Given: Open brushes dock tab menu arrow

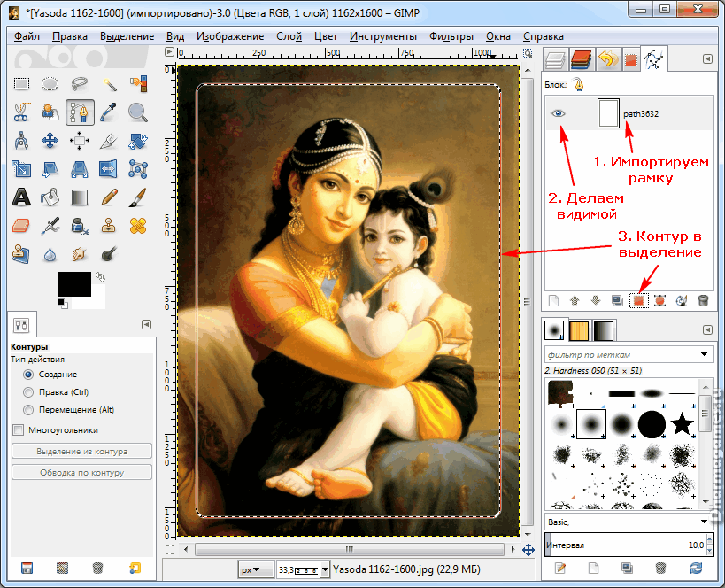Looking at the screenshot, I should pyautogui.click(x=707, y=329).
